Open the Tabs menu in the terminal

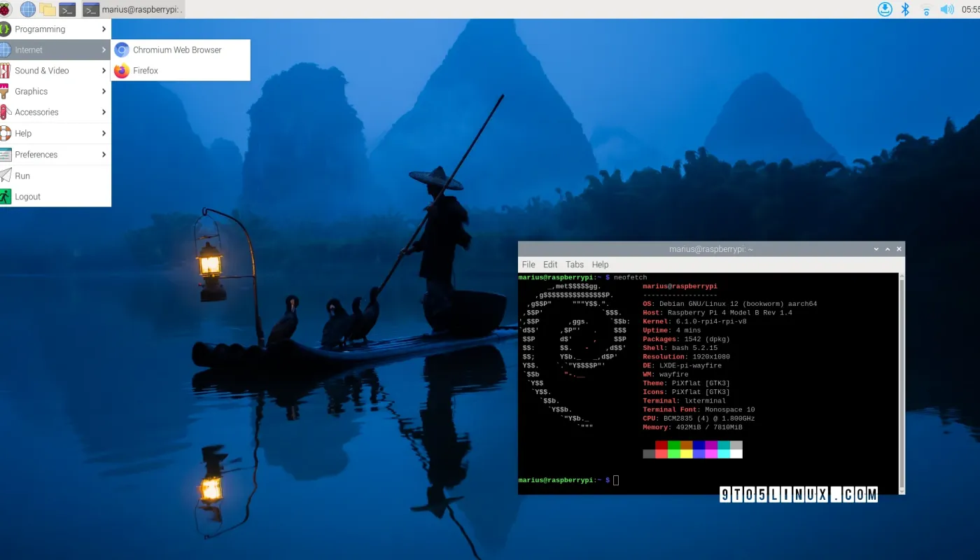(575, 264)
